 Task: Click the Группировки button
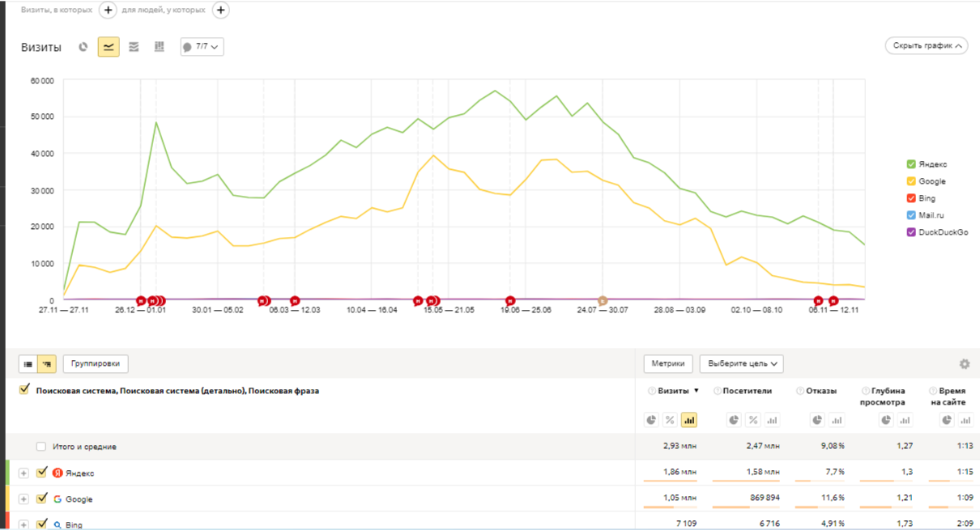[x=96, y=364]
